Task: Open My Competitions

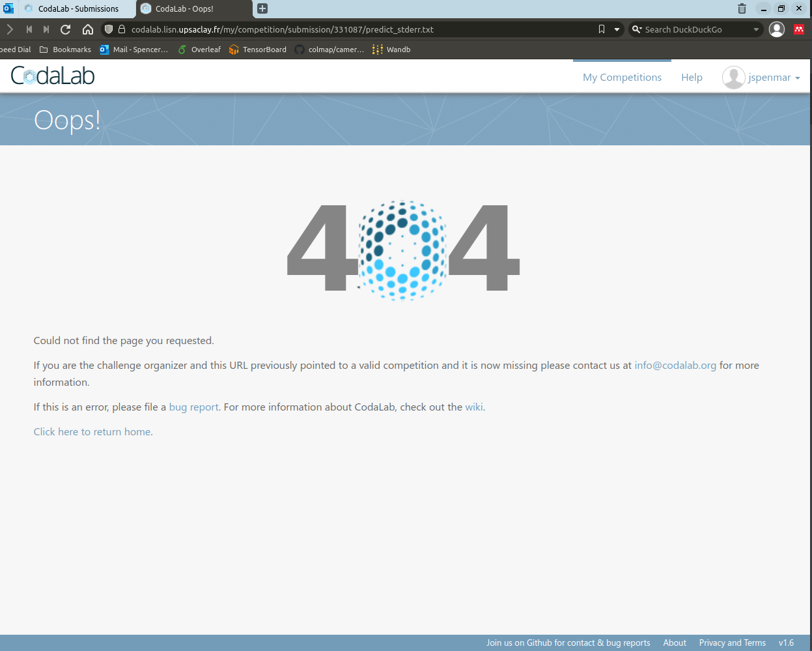Action: point(622,77)
